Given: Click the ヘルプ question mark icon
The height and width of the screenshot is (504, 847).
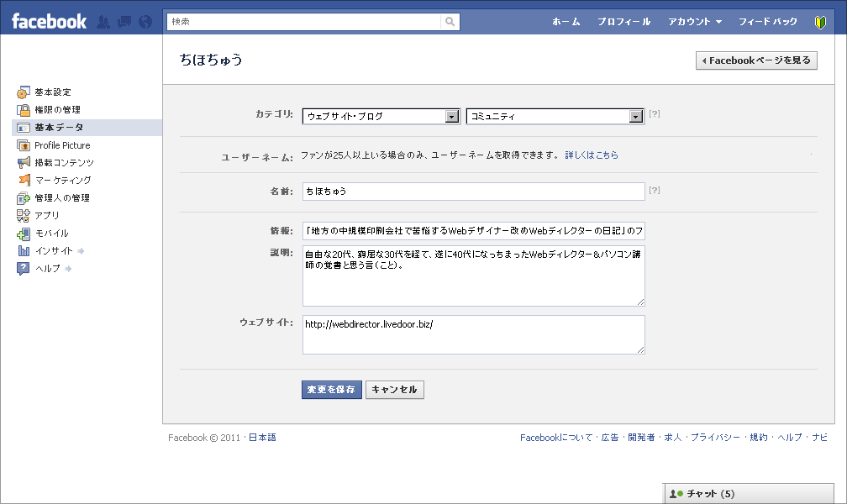Looking at the screenshot, I should coord(24,269).
